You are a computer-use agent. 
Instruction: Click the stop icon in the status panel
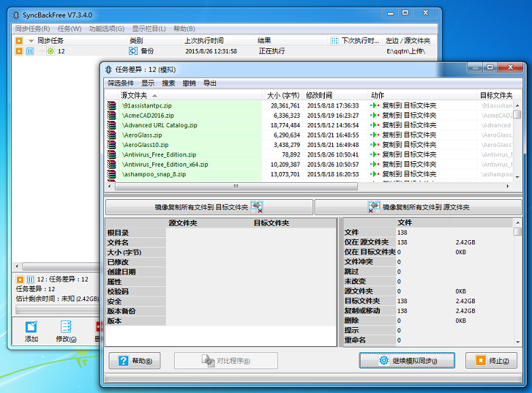click(x=20, y=279)
